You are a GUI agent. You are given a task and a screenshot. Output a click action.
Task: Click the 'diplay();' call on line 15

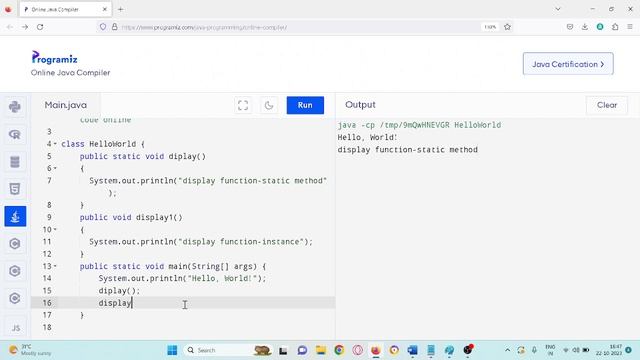119,291
